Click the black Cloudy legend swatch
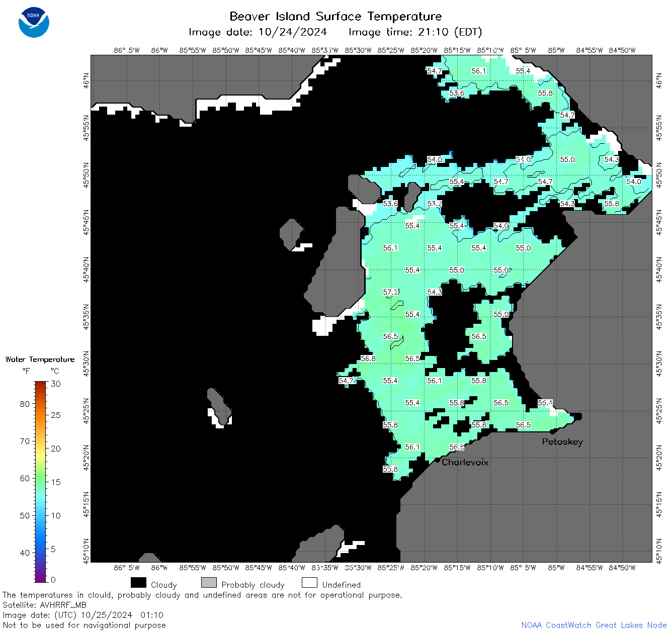672x633 pixels. (138, 583)
